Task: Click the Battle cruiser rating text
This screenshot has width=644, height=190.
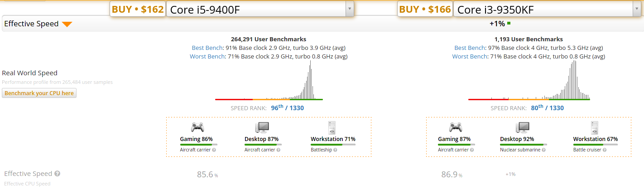Action: coord(587,150)
